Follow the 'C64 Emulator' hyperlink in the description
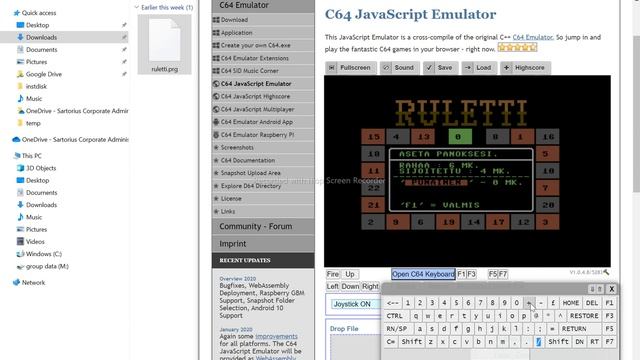This screenshot has width=640, height=360. [533, 37]
